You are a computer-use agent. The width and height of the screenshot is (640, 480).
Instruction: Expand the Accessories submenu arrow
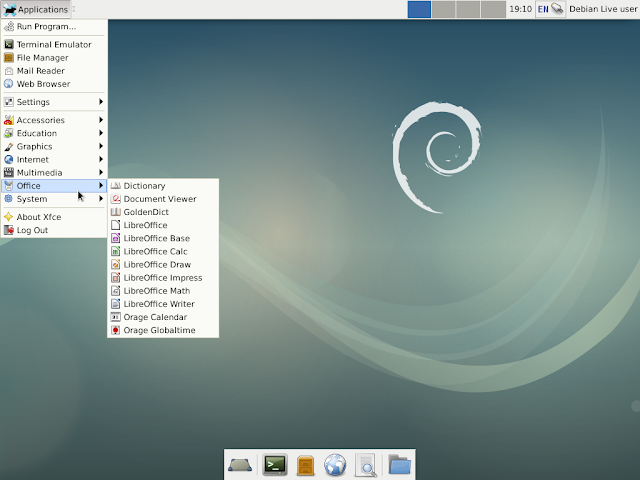tap(101, 120)
